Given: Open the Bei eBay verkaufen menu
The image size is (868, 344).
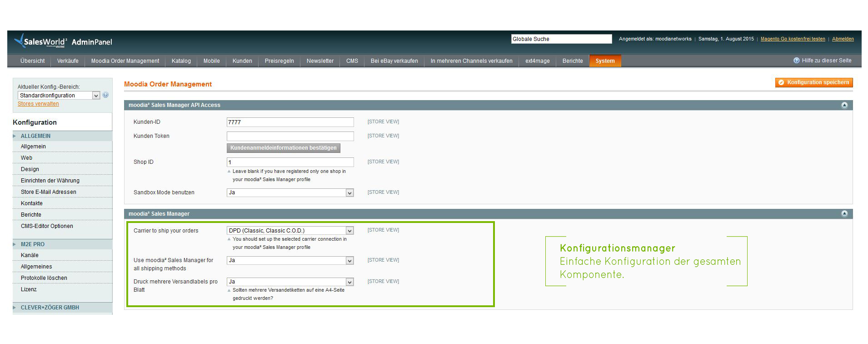Looking at the screenshot, I should tap(394, 61).
